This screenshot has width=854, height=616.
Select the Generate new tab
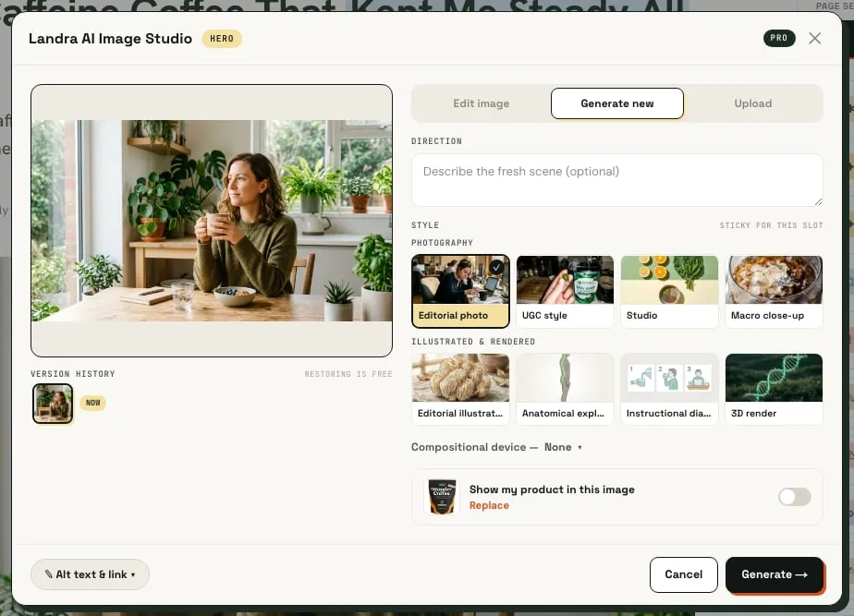(617, 103)
